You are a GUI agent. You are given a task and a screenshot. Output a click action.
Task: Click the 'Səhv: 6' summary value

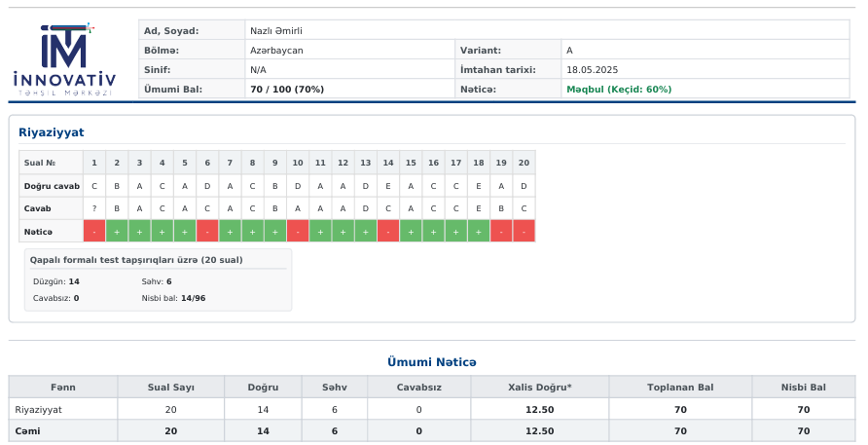pos(157,281)
